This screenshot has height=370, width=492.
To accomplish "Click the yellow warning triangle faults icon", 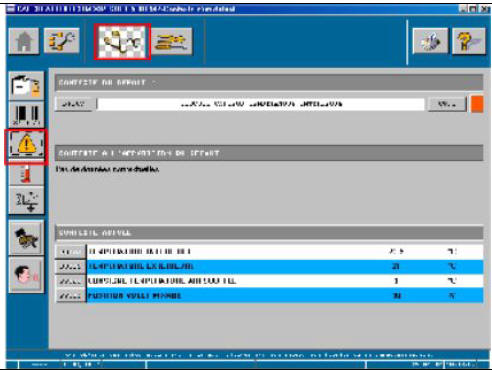I will click(x=26, y=146).
